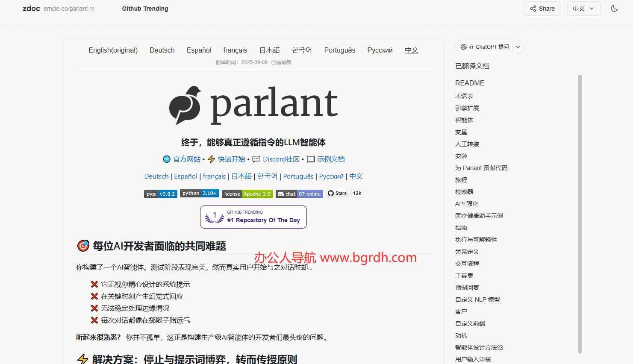
Task: Click the GitHub octocat icon on the Stars badge
Action: (x=330, y=193)
